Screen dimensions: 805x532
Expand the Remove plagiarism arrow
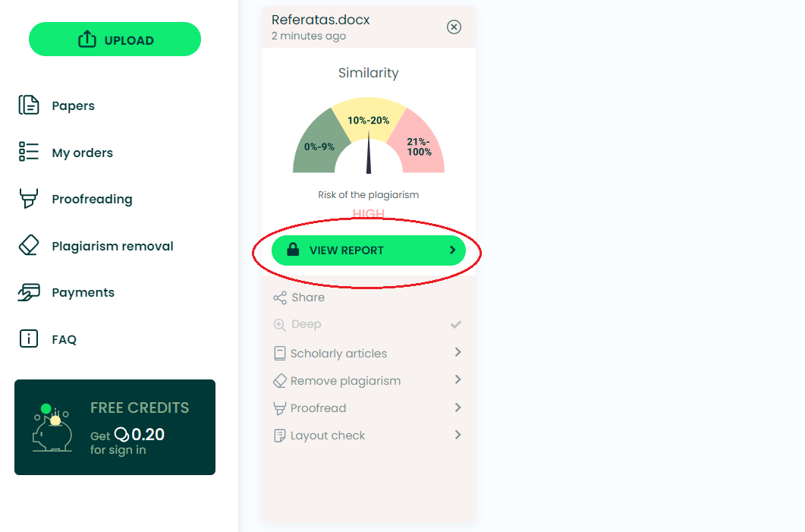[x=458, y=379]
